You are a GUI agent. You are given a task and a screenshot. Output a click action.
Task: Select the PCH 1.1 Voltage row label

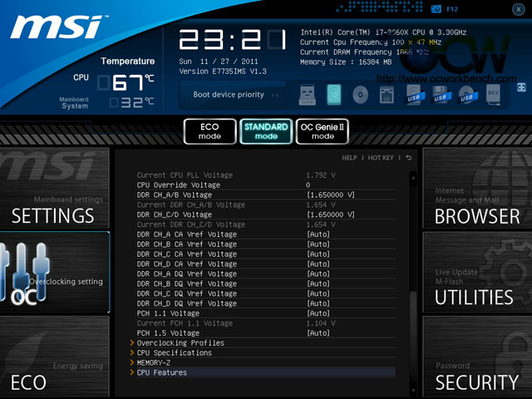coord(168,313)
